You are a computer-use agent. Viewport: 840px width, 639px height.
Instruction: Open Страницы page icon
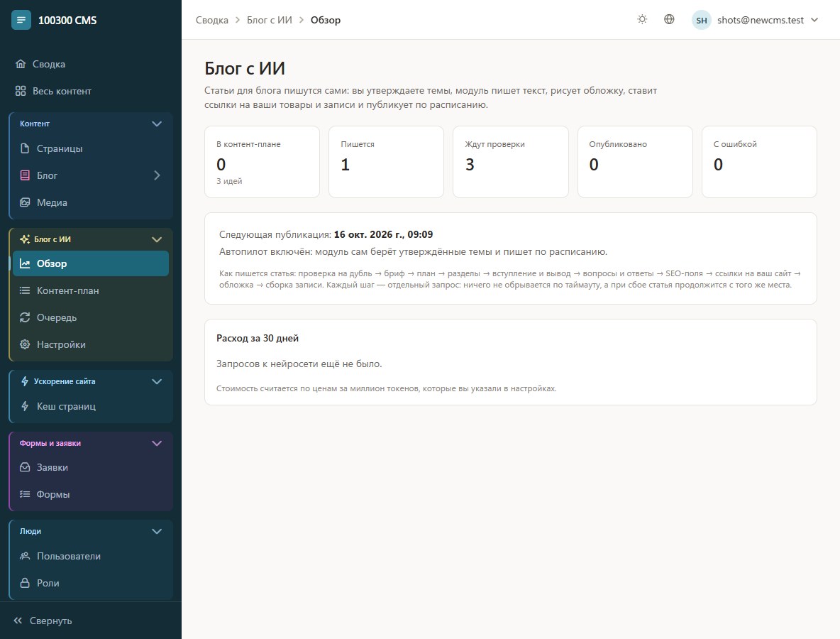click(x=25, y=148)
